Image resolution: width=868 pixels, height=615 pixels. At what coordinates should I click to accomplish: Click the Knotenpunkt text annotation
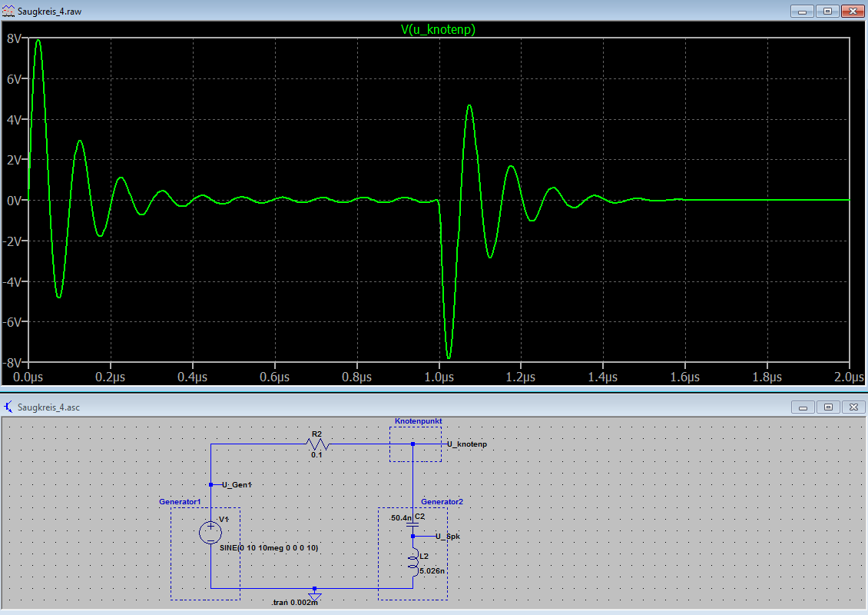pyautogui.click(x=419, y=421)
